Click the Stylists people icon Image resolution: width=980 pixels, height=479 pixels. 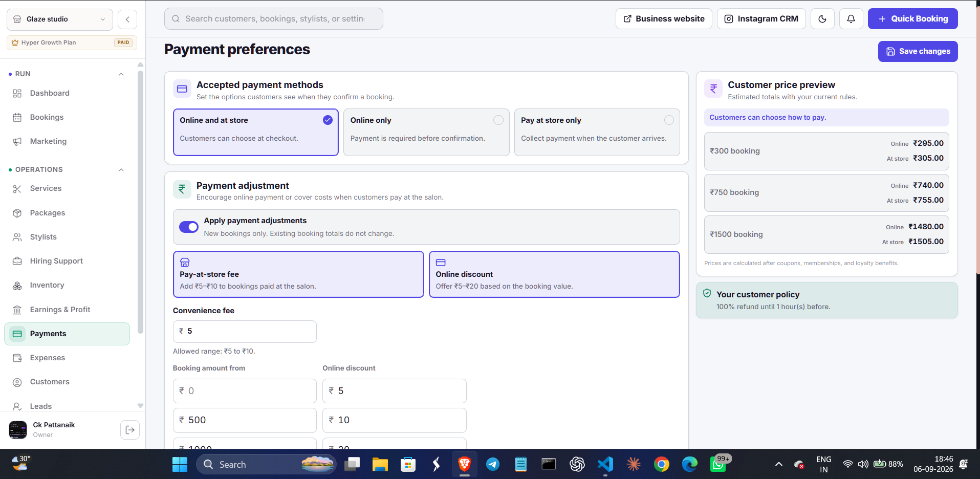pos(17,237)
